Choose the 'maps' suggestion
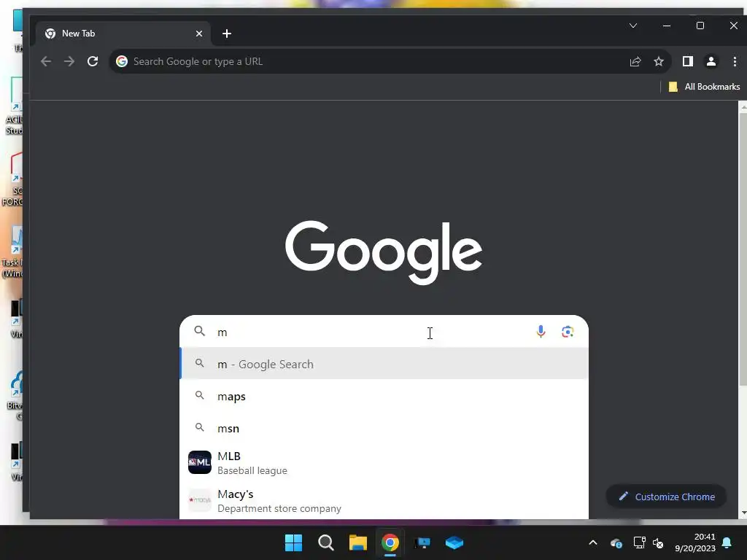 [384, 396]
